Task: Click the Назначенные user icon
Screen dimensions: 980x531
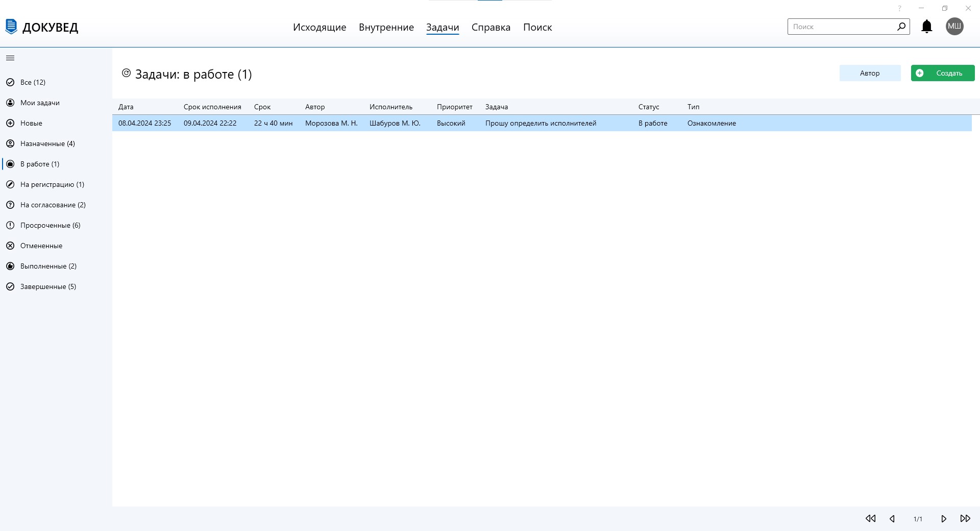Action: click(10, 143)
